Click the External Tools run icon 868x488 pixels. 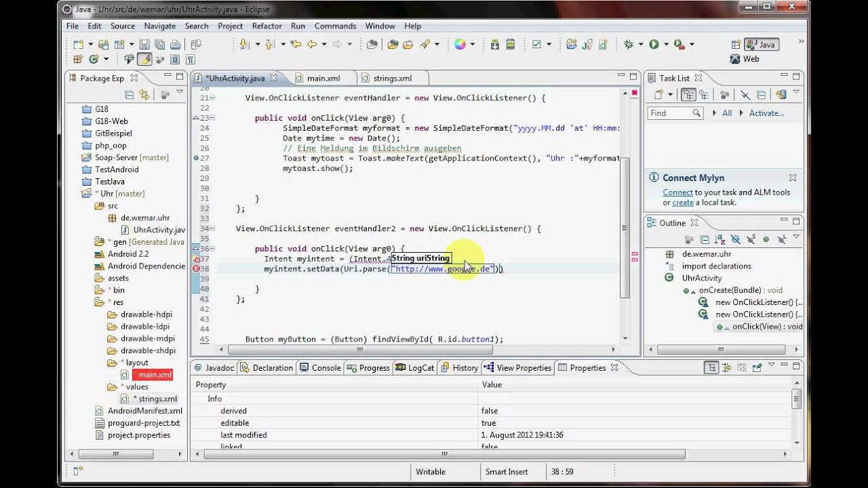coord(679,44)
